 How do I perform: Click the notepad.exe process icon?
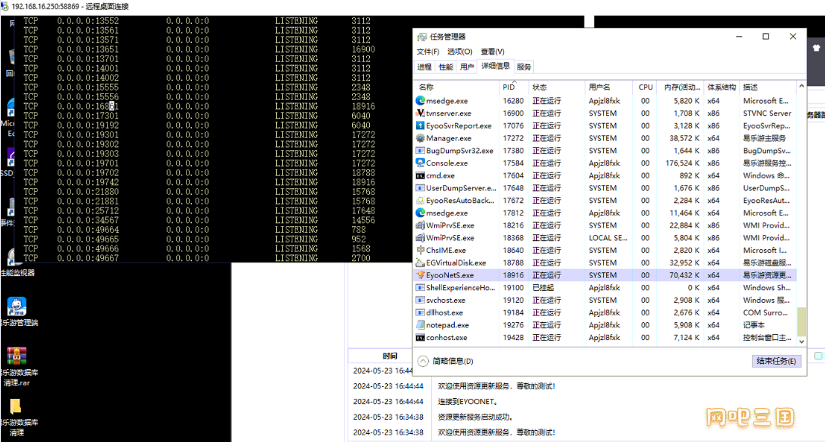point(420,325)
